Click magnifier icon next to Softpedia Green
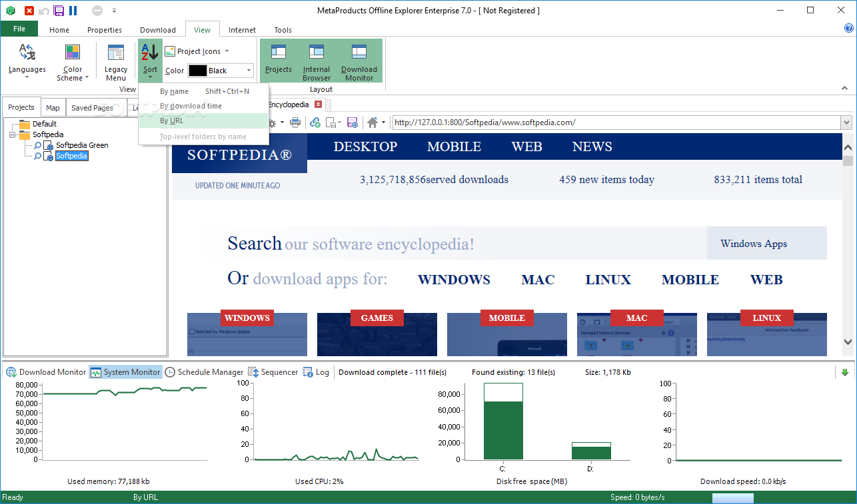Image resolution: width=857 pixels, height=504 pixels. 38,145
